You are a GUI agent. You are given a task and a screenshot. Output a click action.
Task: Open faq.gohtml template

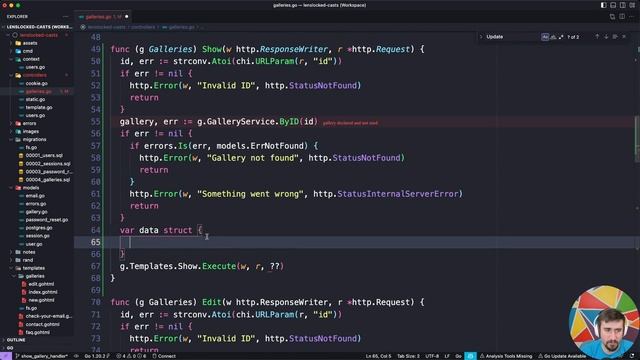click(37, 332)
